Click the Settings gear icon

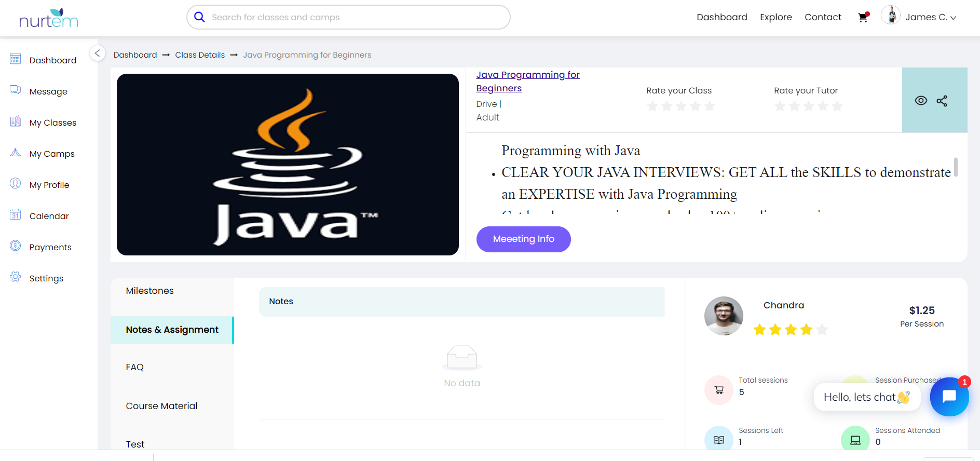point(16,277)
